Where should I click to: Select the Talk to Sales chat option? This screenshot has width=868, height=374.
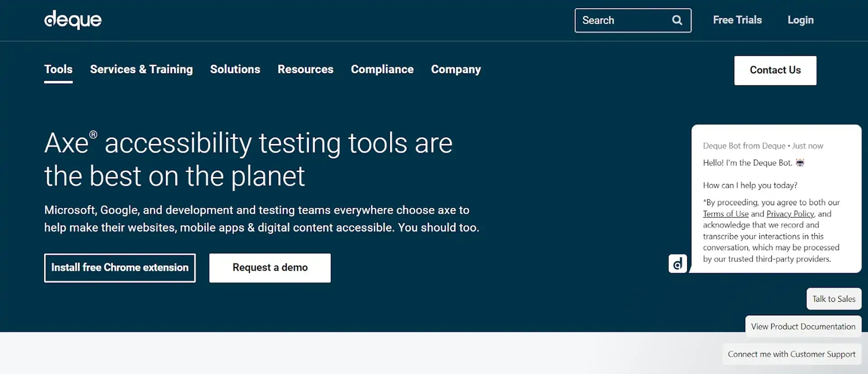click(x=834, y=299)
